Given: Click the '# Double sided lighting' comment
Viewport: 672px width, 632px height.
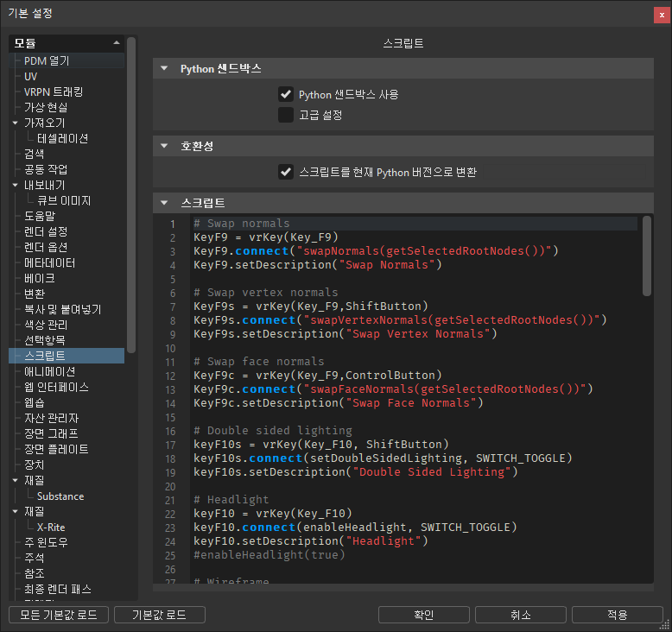Looking at the screenshot, I should 273,431.
